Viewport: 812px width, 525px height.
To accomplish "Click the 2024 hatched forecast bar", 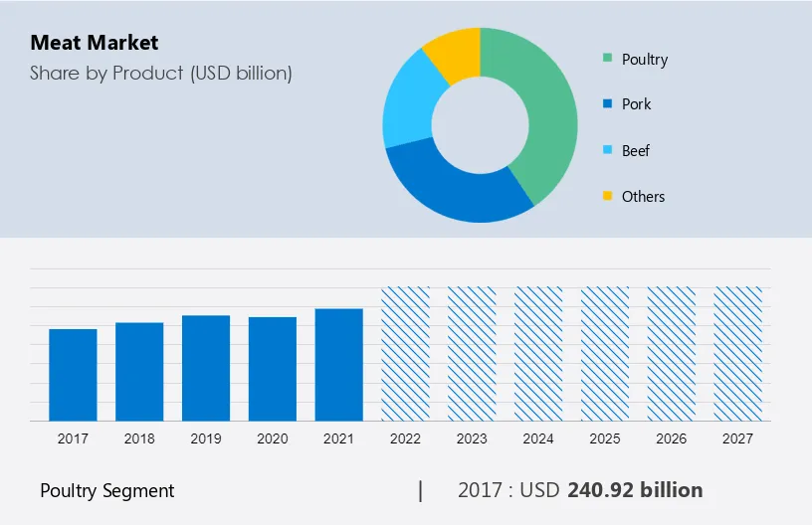I will tap(538, 354).
